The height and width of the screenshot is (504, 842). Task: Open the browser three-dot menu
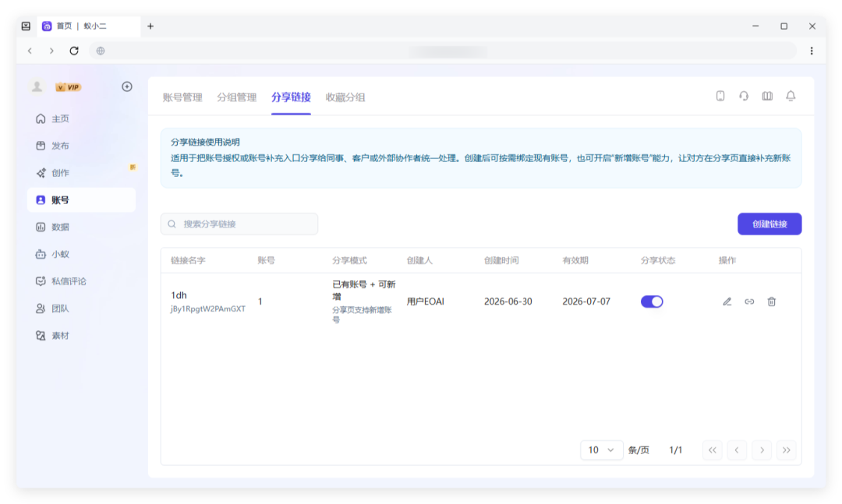(812, 51)
